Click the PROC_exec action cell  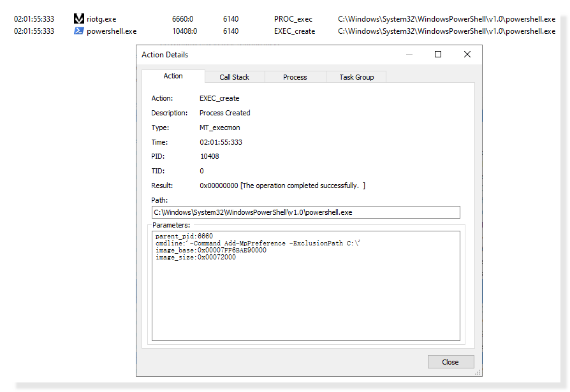pos(293,19)
